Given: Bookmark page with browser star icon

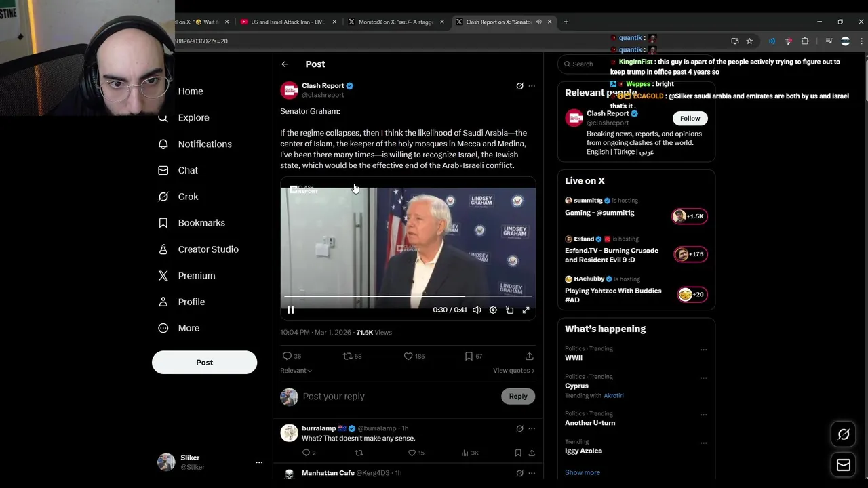Looking at the screenshot, I should [749, 41].
